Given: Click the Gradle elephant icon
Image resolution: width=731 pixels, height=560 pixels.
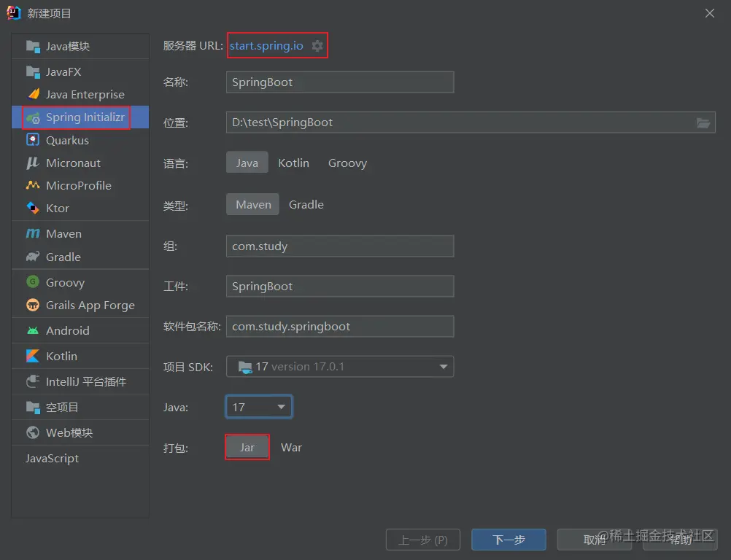Looking at the screenshot, I should click(x=33, y=257).
